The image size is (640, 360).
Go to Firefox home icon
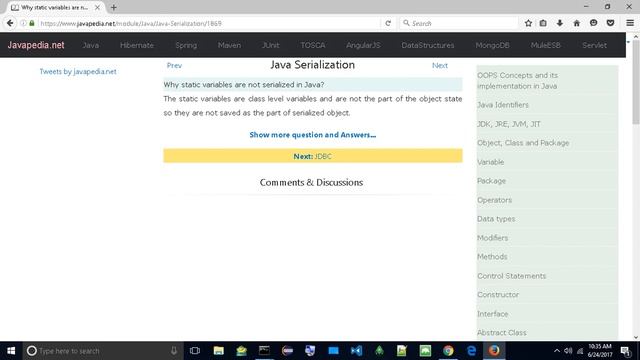tap(576, 23)
